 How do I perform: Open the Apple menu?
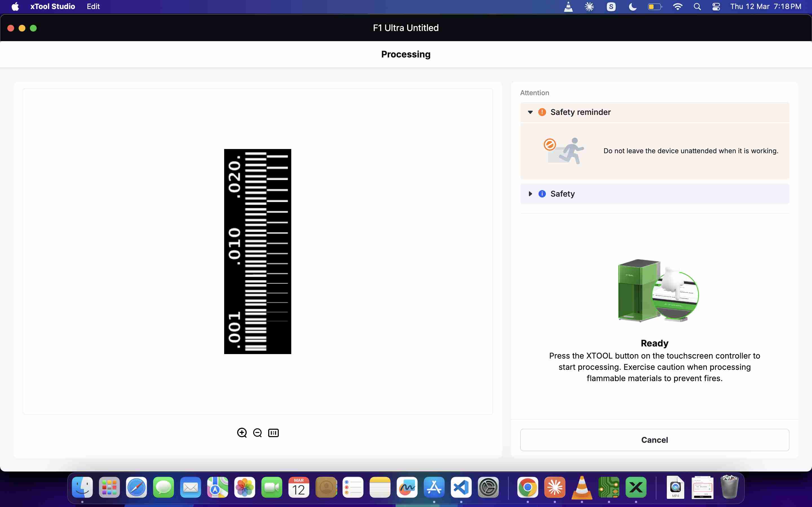pyautogui.click(x=15, y=7)
